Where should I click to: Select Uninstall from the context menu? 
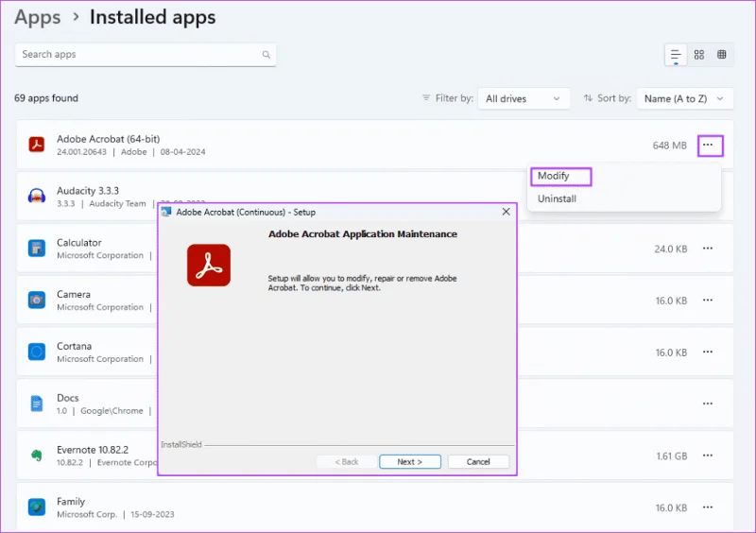(557, 198)
